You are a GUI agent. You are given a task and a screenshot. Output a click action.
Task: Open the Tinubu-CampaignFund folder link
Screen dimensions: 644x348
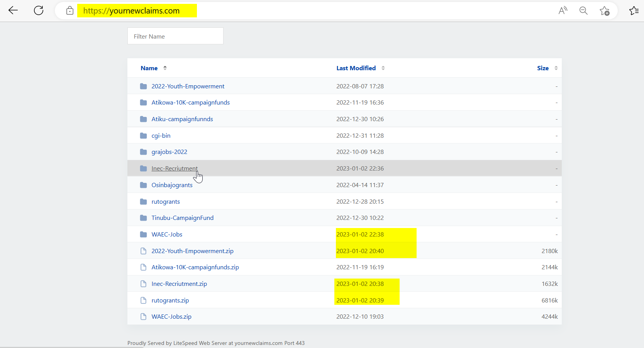tap(183, 218)
